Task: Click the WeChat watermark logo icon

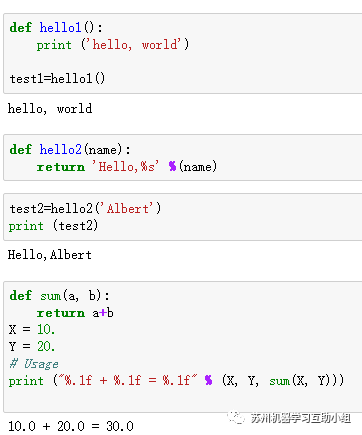Action: pyautogui.click(x=236, y=417)
